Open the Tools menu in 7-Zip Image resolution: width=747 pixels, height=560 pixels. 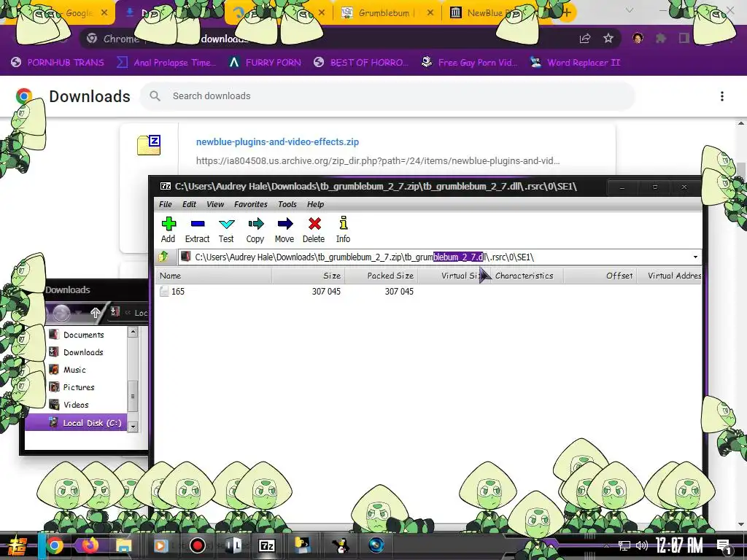point(287,204)
